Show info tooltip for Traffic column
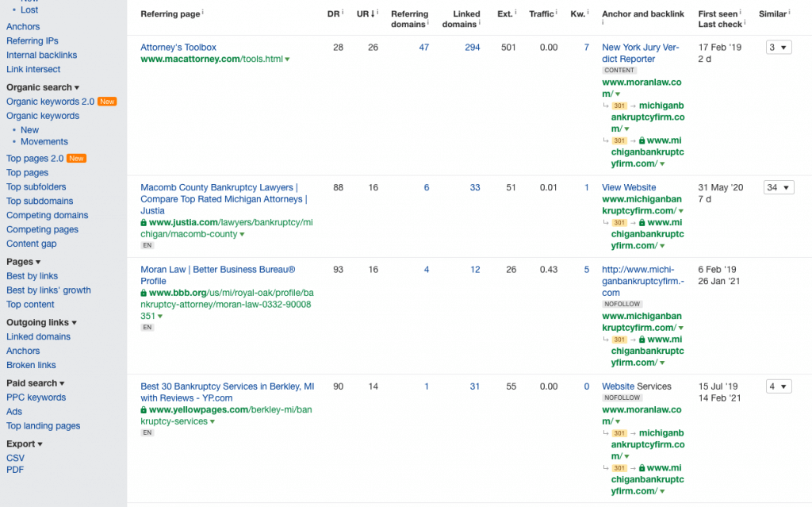 click(556, 12)
